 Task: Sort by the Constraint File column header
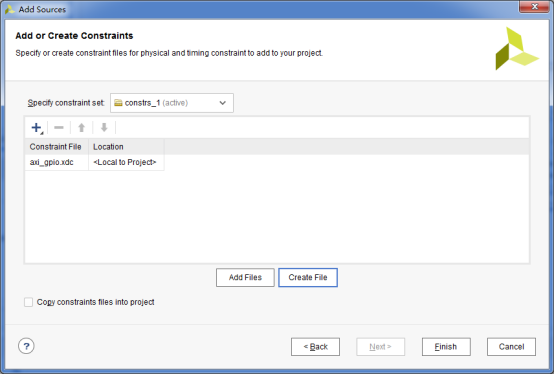(x=57, y=147)
